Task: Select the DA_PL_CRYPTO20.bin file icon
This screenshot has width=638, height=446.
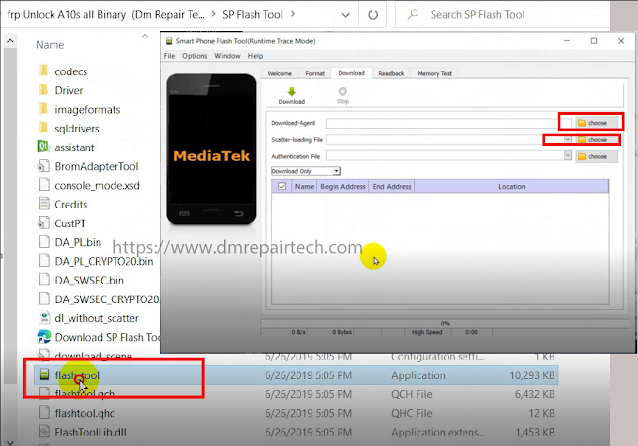Action: pos(44,260)
